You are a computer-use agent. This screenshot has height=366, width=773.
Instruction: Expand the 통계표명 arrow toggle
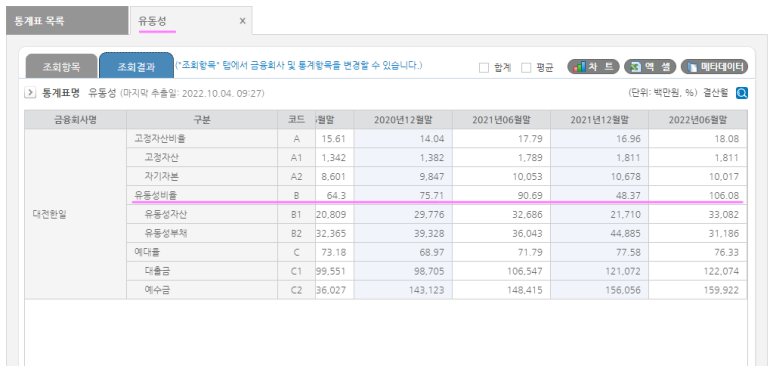coord(30,93)
